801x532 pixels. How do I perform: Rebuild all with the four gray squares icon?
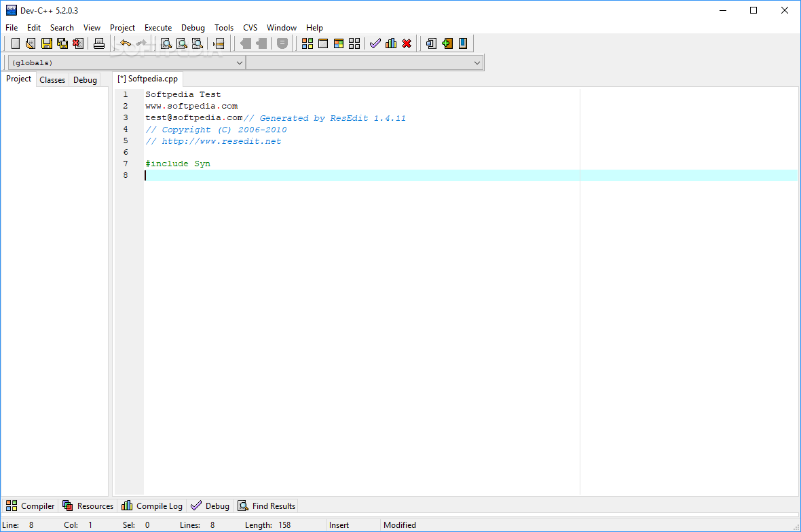pos(354,43)
